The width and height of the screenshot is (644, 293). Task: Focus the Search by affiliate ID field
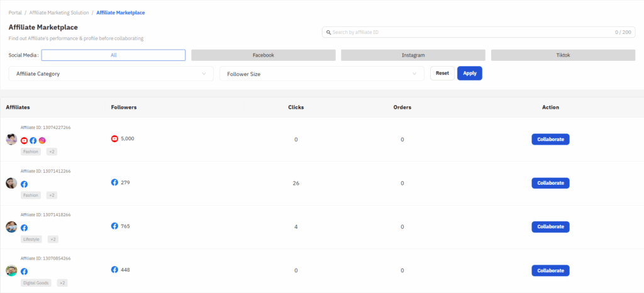pyautogui.click(x=472, y=32)
